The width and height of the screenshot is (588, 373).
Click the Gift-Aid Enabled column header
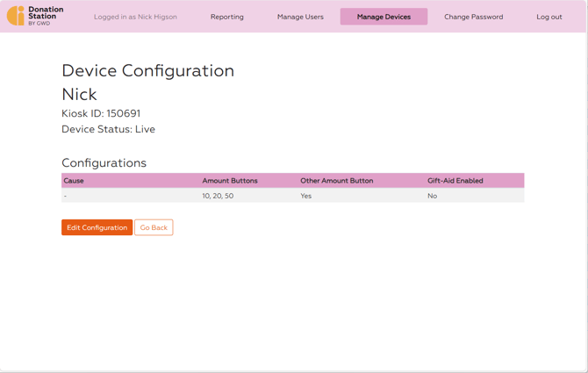455,181
